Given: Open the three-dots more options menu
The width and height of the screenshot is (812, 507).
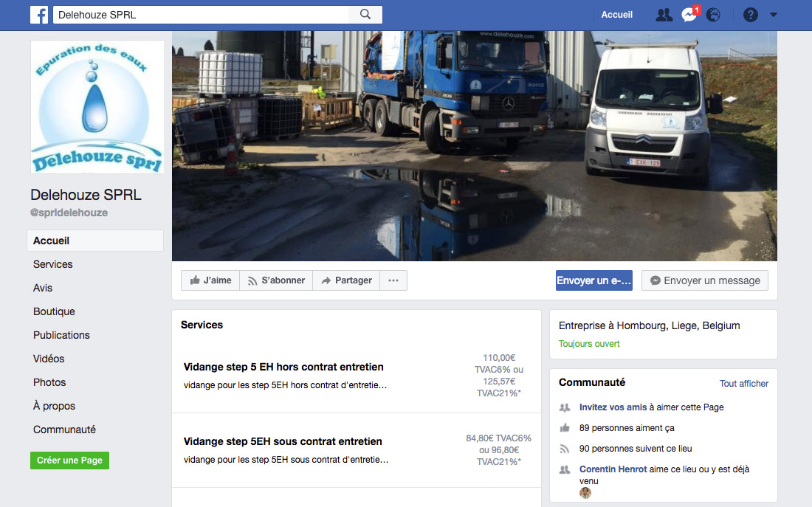Looking at the screenshot, I should (393, 280).
